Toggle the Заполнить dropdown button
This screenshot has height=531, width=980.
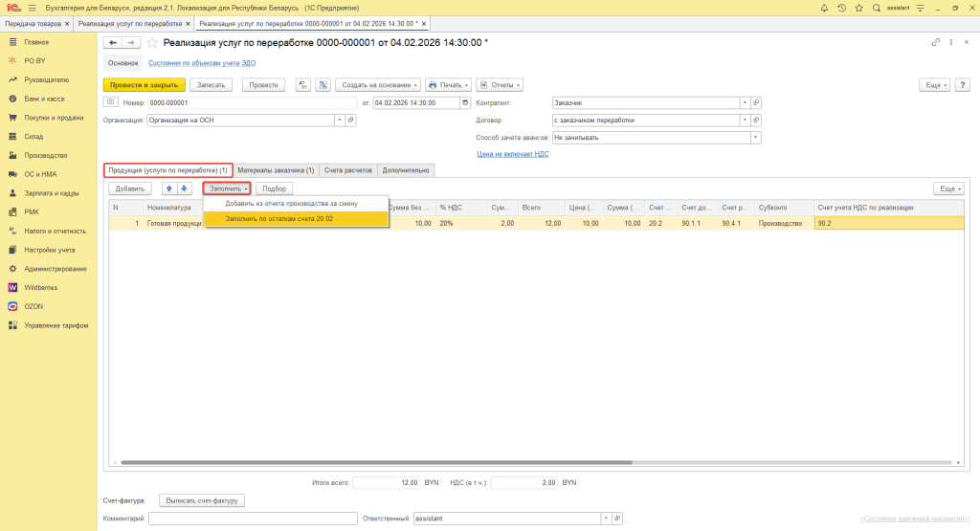pyautogui.click(x=228, y=188)
